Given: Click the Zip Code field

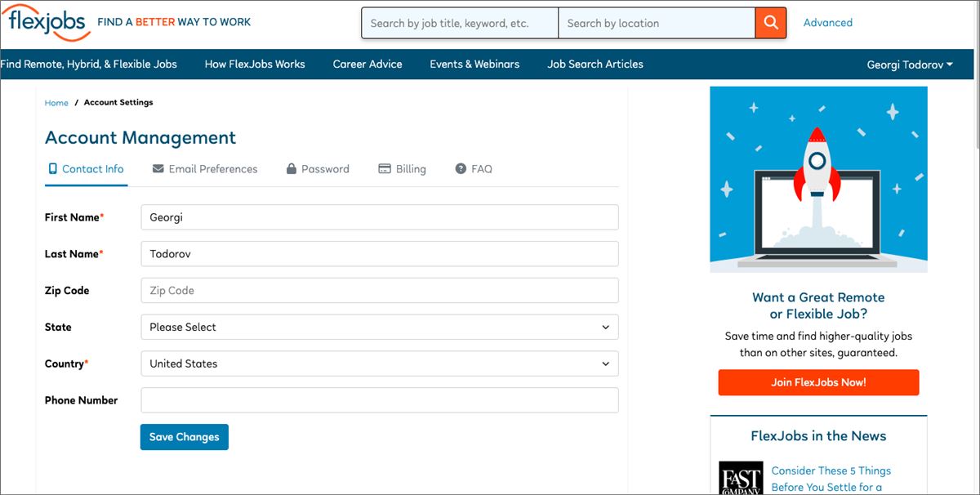Looking at the screenshot, I should pos(380,290).
